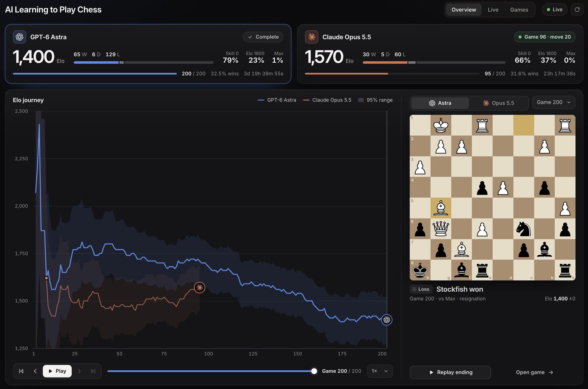
Task: Click the highlighted empty square on rank 1
Action: (x=523, y=125)
